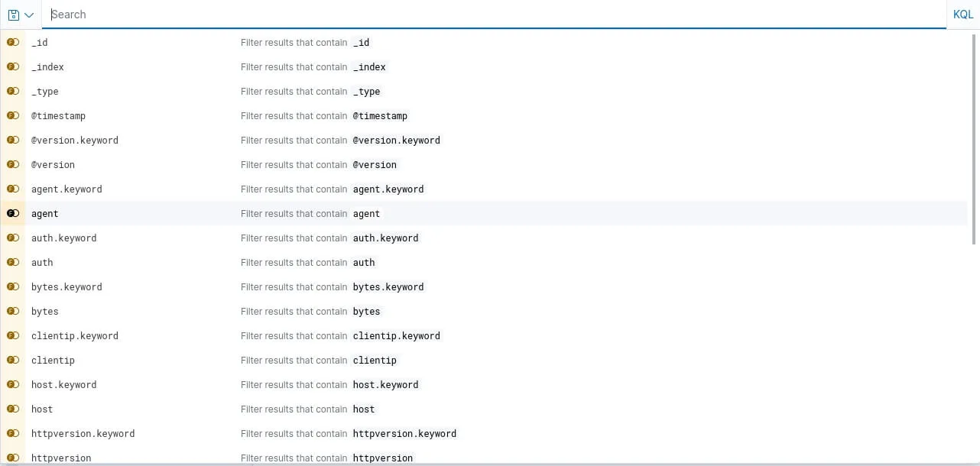The width and height of the screenshot is (980, 466).
Task: Pick the host field suggestion
Action: coord(484,409)
